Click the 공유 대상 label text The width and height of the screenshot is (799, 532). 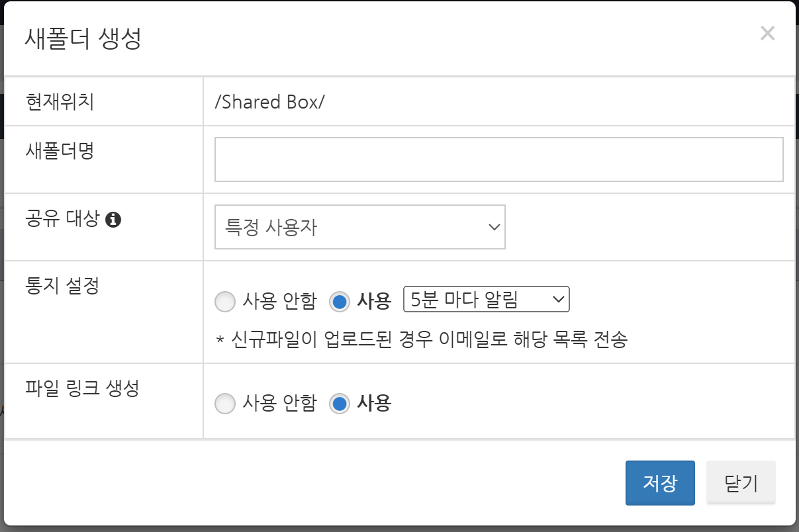point(62,218)
